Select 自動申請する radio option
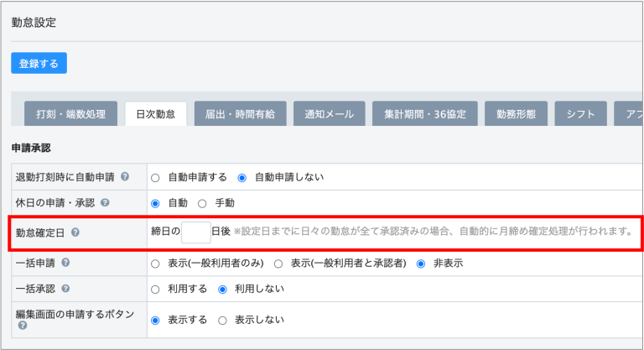This screenshot has width=644, height=350. click(155, 178)
